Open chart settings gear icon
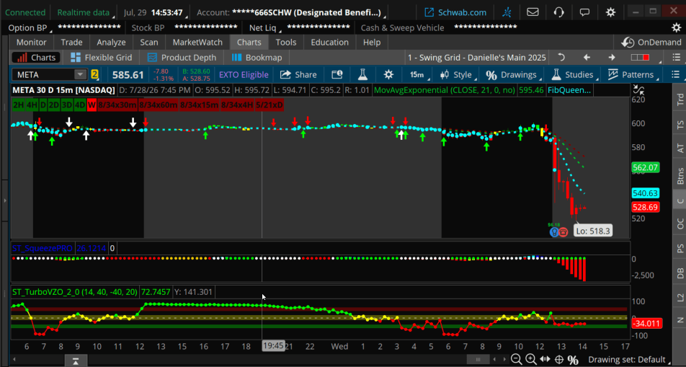 [x=388, y=75]
